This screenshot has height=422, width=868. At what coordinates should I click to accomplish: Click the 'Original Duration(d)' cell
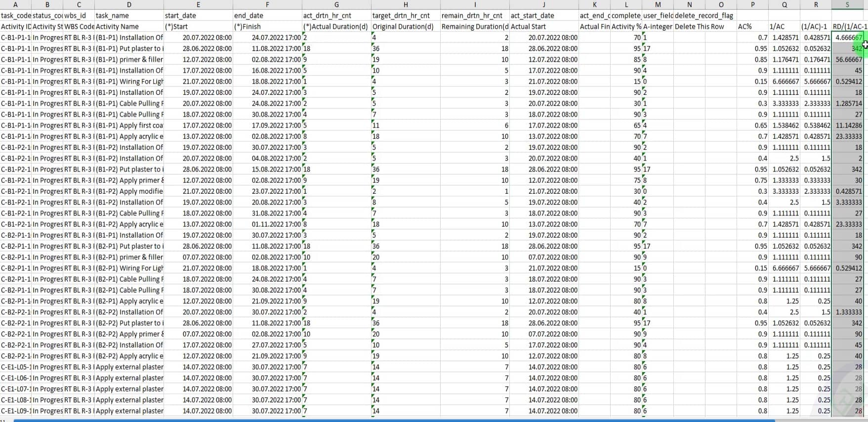click(406, 27)
